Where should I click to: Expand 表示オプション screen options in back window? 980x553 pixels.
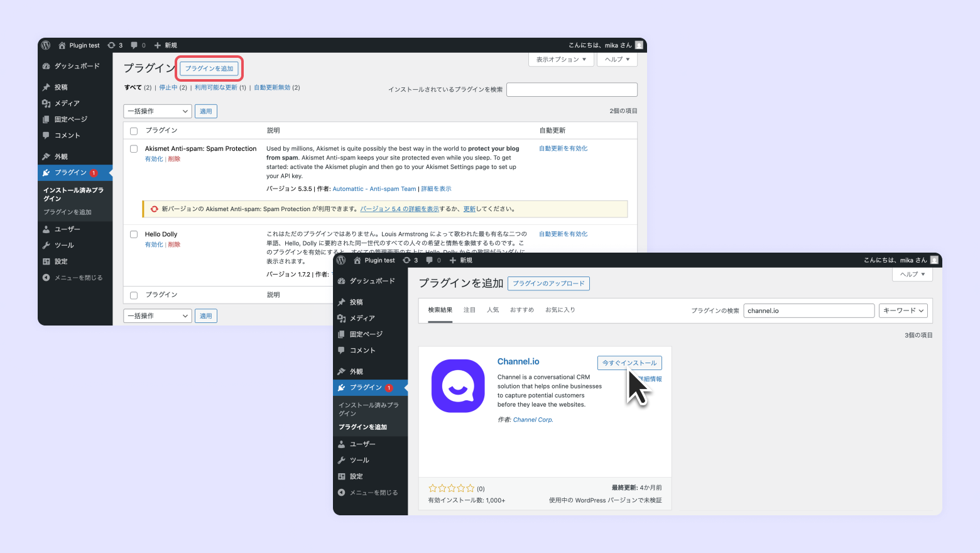(561, 59)
